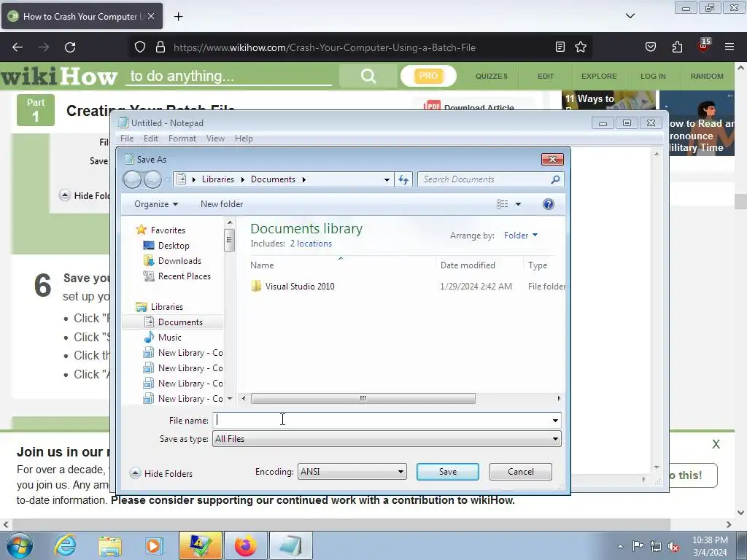
Task: Open the Notepad File menu
Action: 127,139
